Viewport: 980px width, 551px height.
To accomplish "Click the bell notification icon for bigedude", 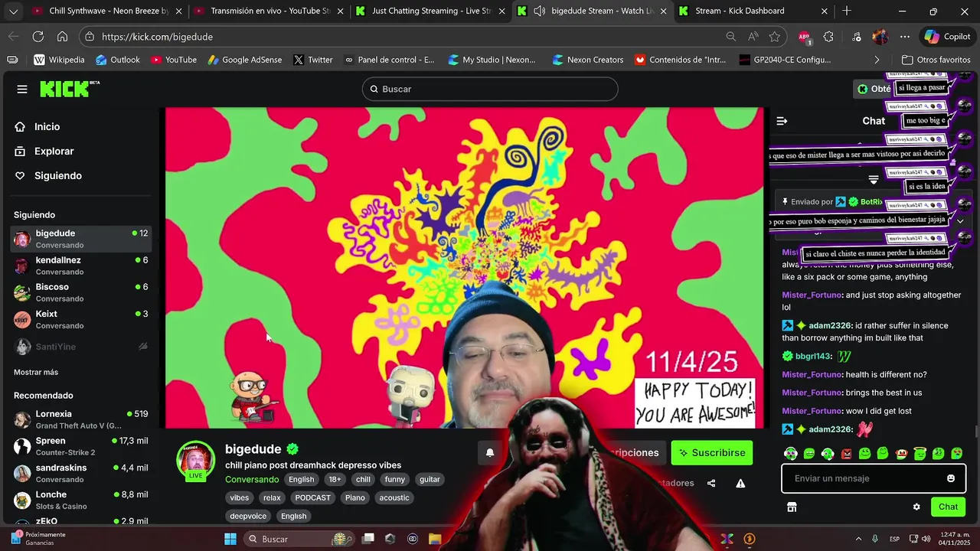I will click(x=490, y=452).
